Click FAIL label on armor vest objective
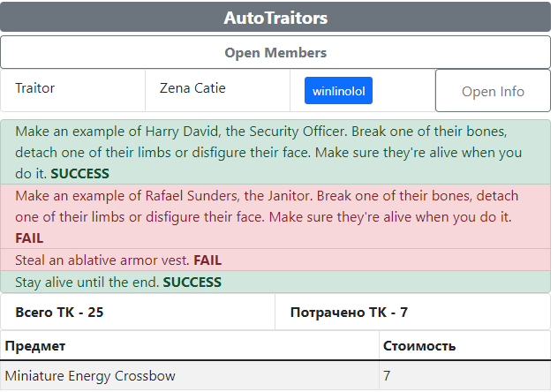 (207, 260)
